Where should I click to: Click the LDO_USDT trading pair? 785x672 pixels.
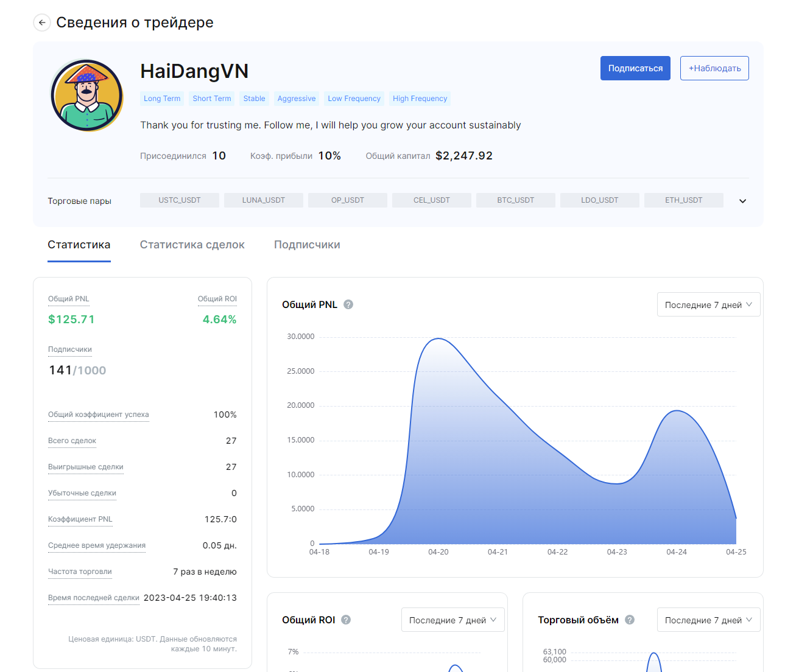[600, 200]
